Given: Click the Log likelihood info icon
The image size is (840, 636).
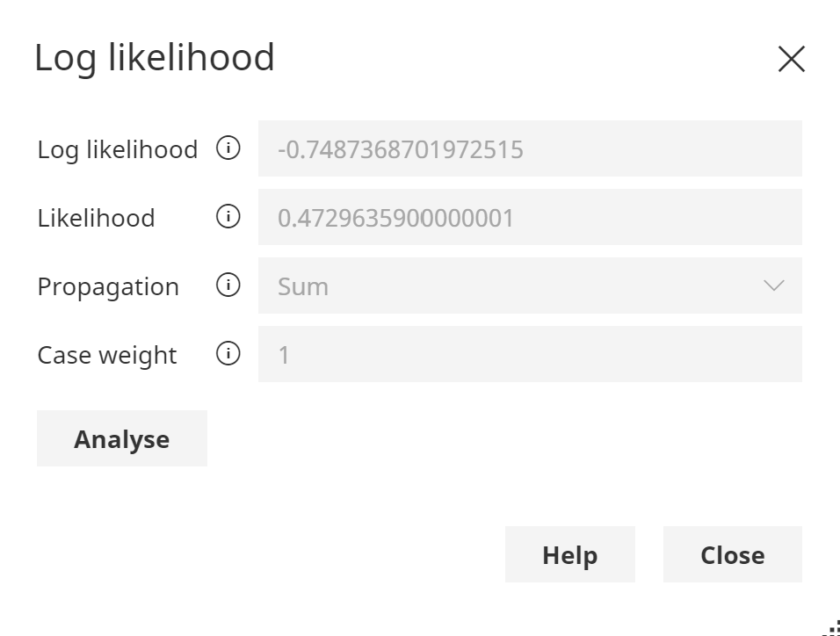Looking at the screenshot, I should tap(228, 148).
